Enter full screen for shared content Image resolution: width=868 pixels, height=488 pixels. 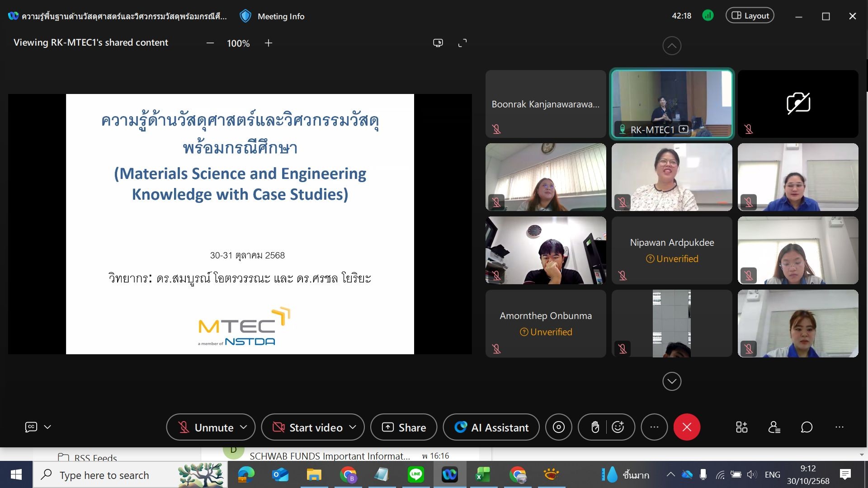coord(462,43)
